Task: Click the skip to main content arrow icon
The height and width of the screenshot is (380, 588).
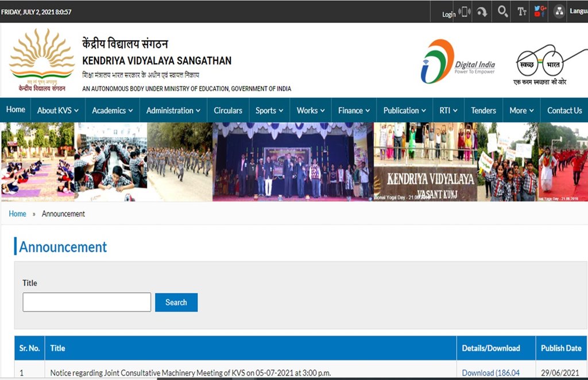Action: pyautogui.click(x=482, y=11)
